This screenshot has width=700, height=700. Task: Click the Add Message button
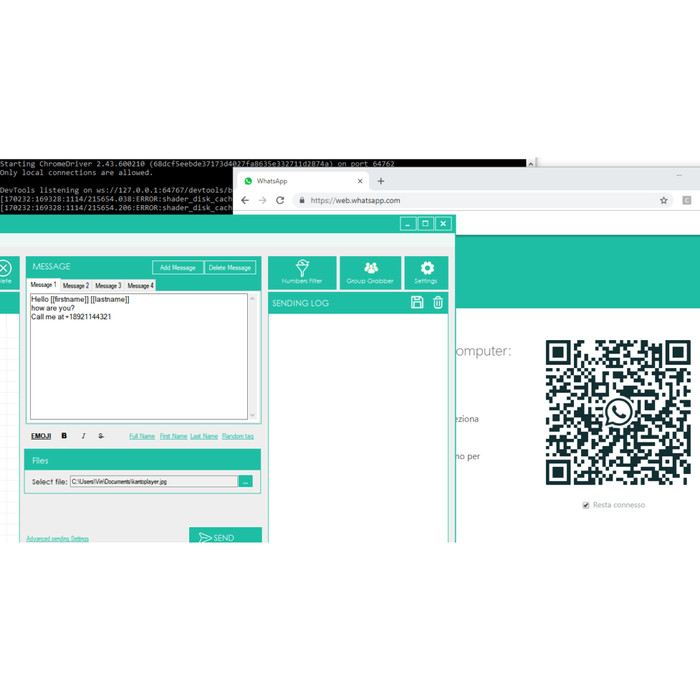coord(178,267)
